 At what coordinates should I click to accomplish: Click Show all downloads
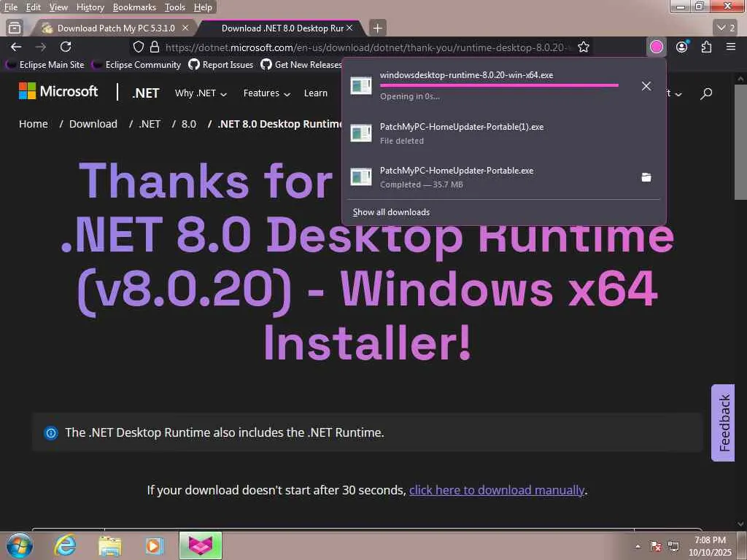tap(391, 212)
